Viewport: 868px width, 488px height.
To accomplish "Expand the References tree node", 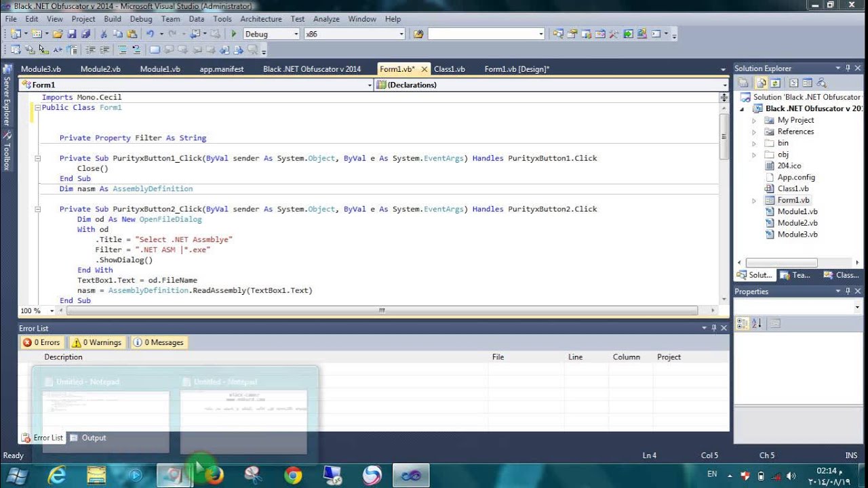I will pyautogui.click(x=754, y=131).
